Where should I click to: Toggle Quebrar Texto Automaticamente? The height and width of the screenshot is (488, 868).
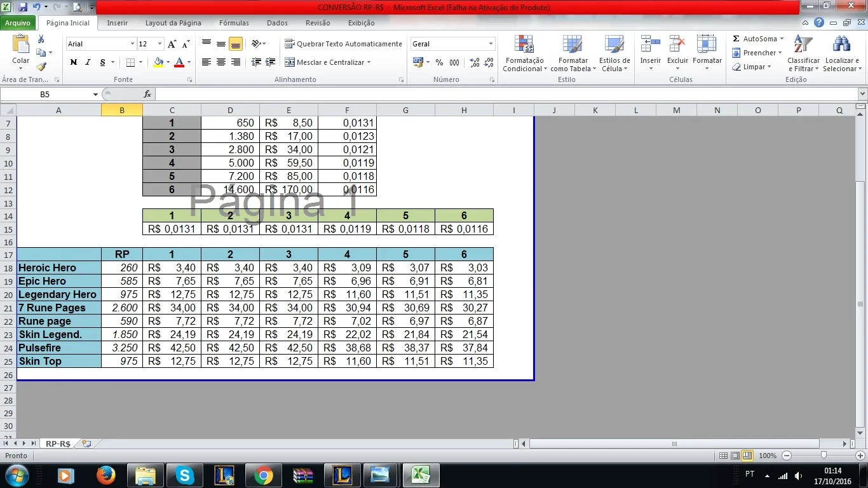[x=343, y=44]
